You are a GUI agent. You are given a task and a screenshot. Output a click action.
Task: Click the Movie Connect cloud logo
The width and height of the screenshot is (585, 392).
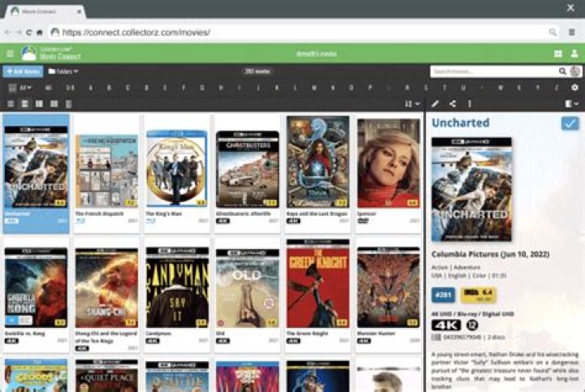point(28,54)
